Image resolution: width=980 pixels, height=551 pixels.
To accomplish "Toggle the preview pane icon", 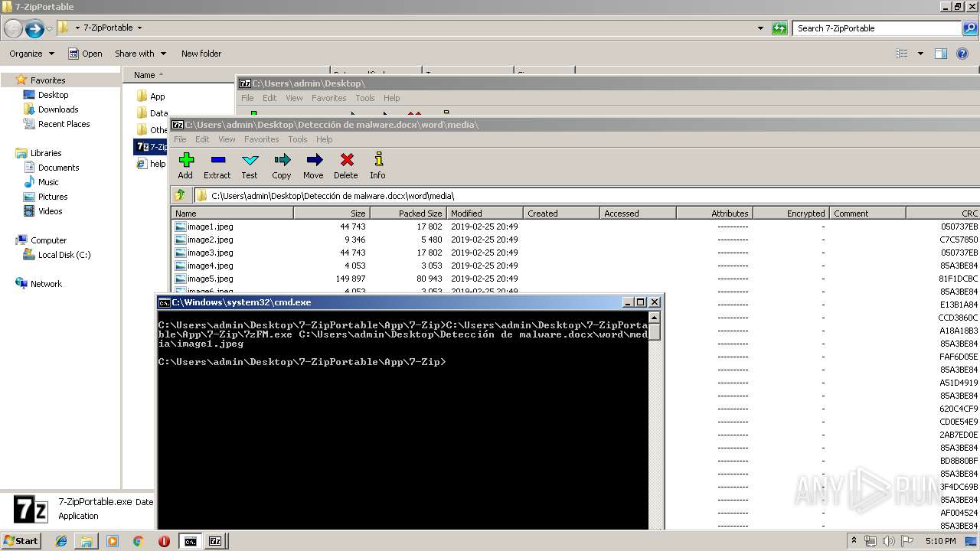I will point(941,54).
